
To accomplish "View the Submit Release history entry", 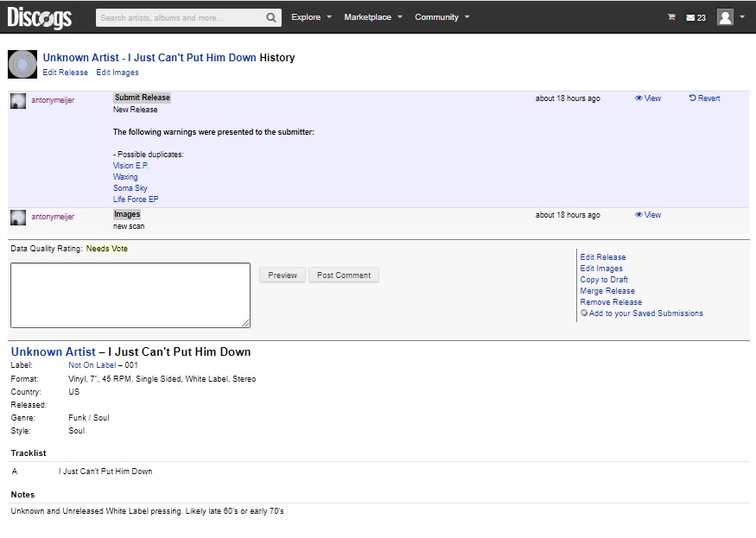I will coord(647,98).
